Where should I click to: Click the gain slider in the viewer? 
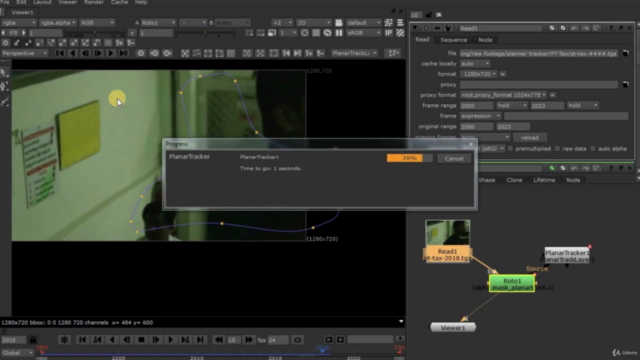pos(95,33)
